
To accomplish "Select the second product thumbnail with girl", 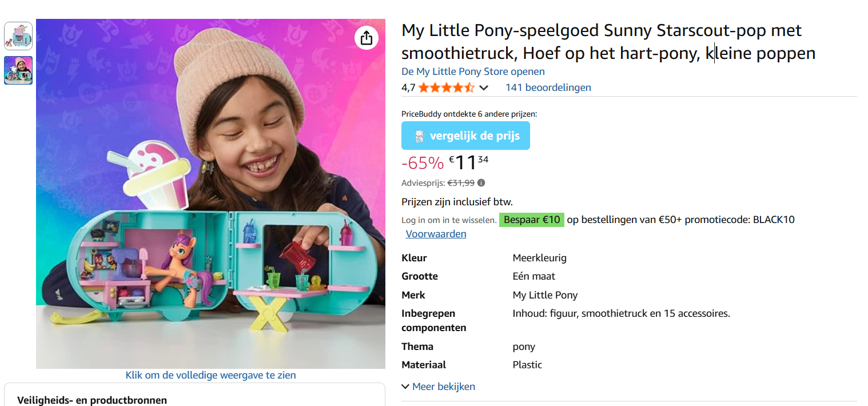I will point(18,70).
